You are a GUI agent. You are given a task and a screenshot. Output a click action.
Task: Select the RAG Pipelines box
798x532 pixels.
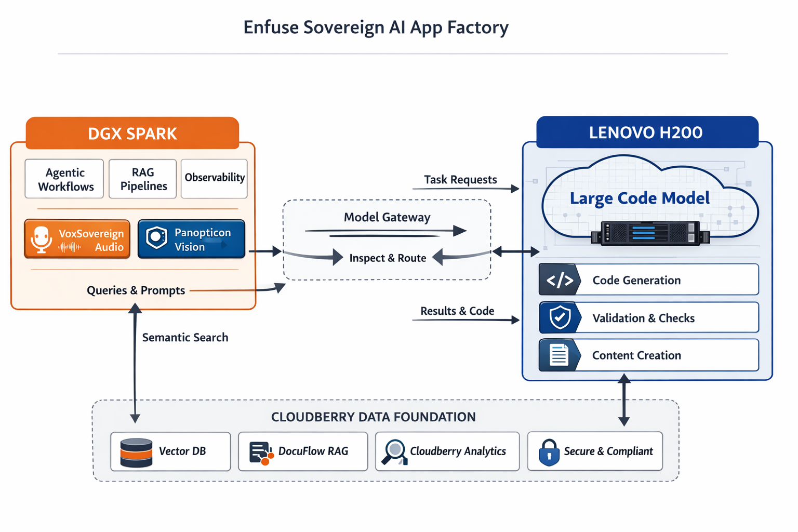pos(143,179)
